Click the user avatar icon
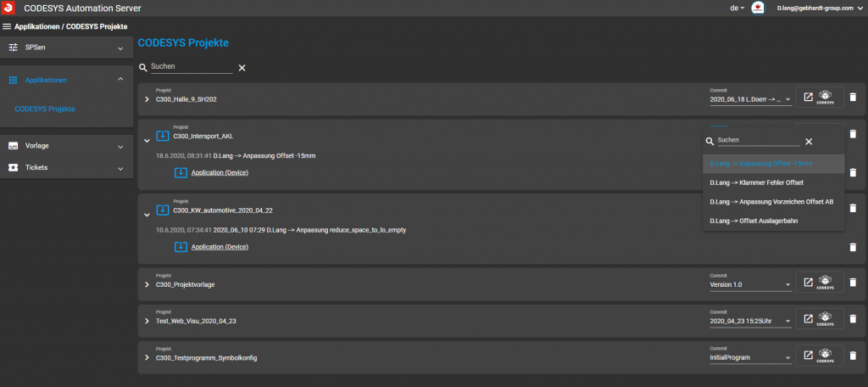The height and width of the screenshot is (387, 868). click(x=759, y=8)
